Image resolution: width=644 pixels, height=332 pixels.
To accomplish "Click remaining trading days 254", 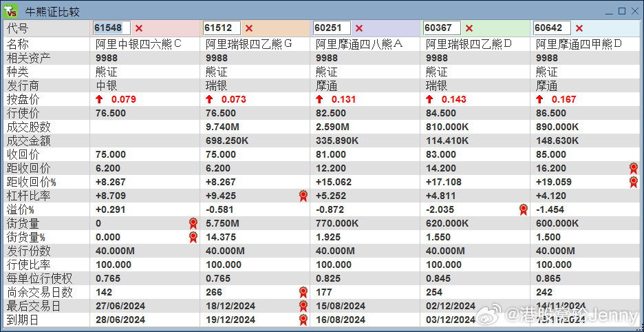I will click(433, 293).
